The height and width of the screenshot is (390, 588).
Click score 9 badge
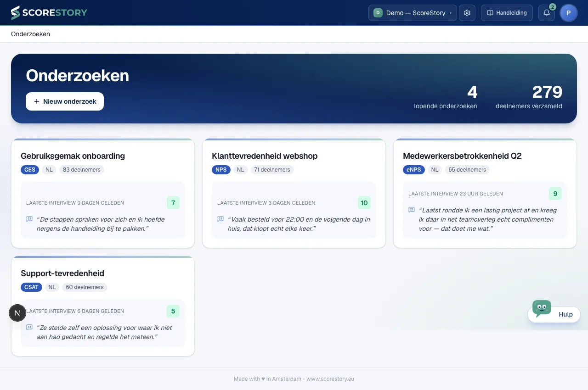pyautogui.click(x=555, y=194)
